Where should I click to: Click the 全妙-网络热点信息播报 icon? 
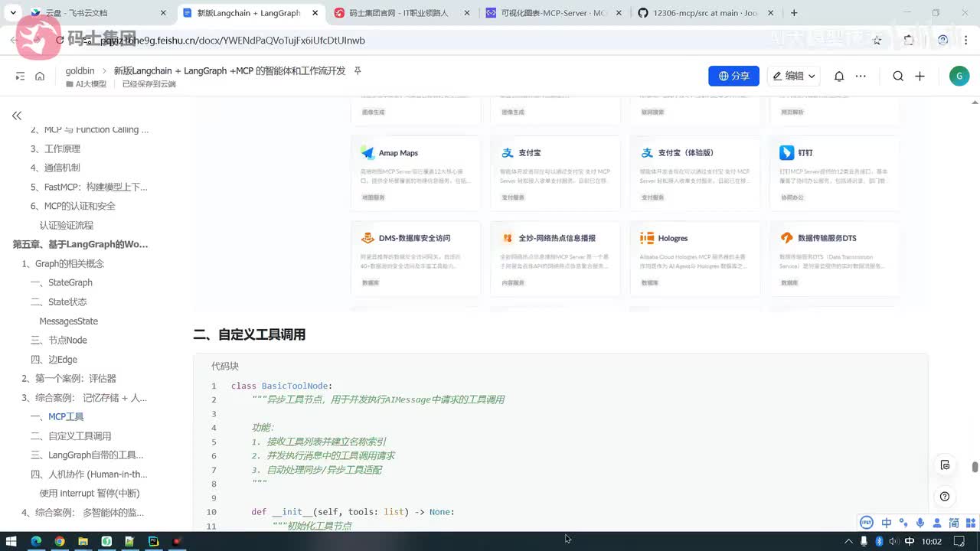coord(507,238)
